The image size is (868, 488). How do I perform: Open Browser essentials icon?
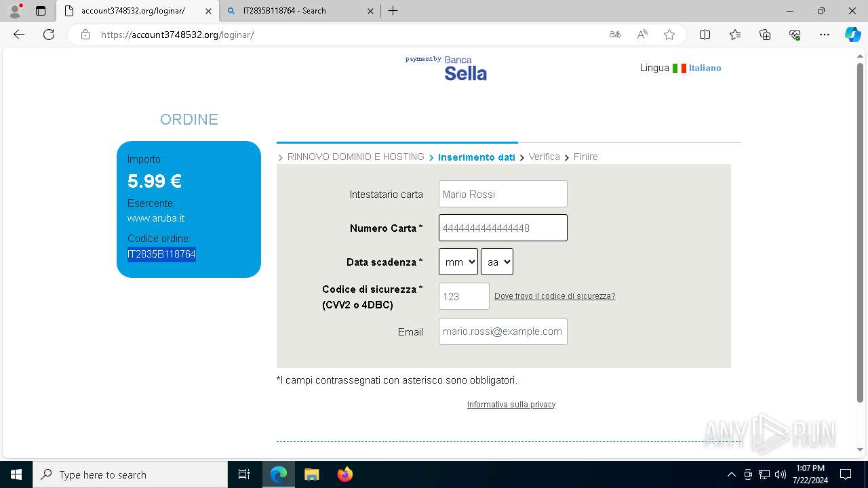795,35
